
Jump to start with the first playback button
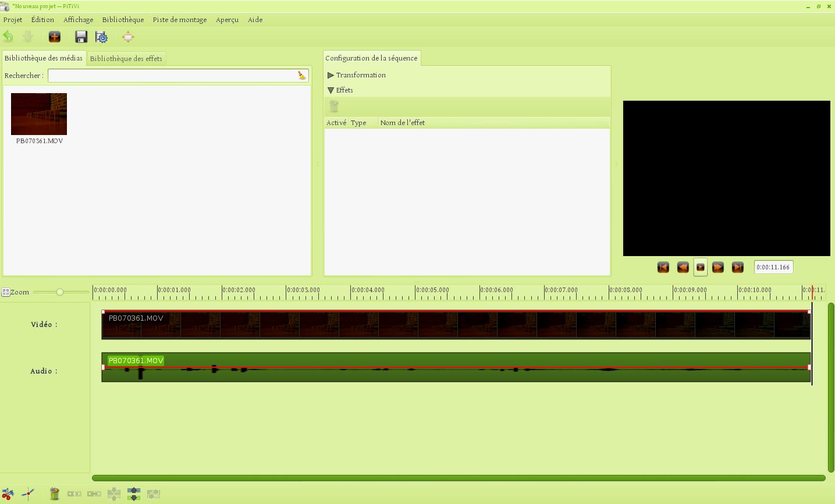point(663,267)
